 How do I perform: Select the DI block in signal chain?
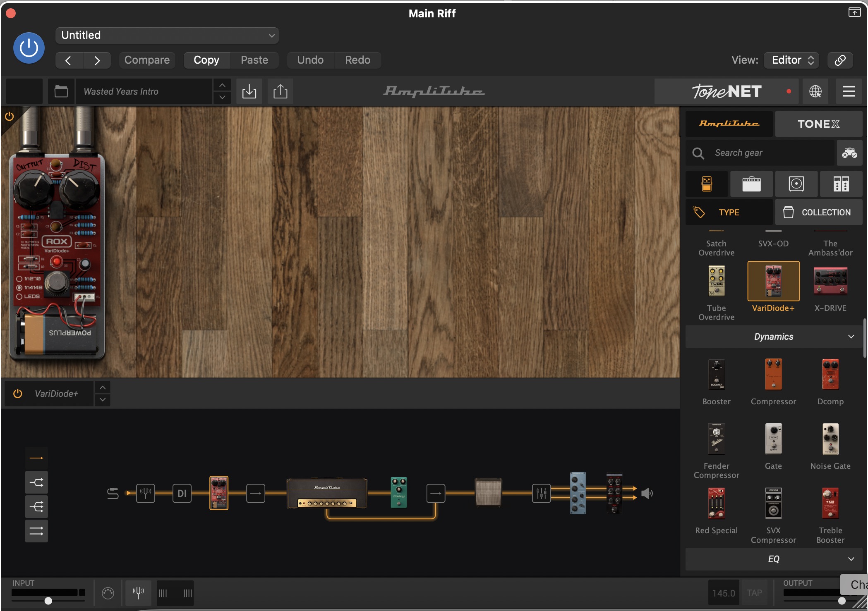(182, 493)
